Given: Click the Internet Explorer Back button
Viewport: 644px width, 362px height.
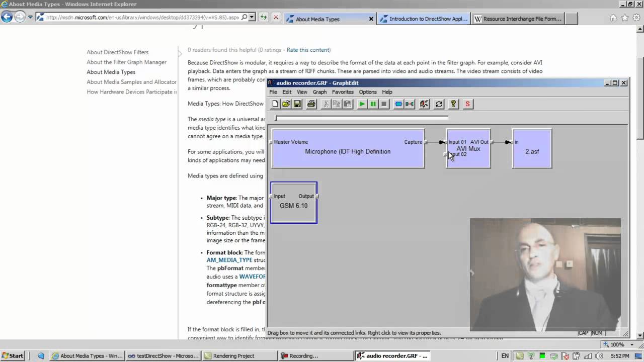Looking at the screenshot, I should coord(7,17).
